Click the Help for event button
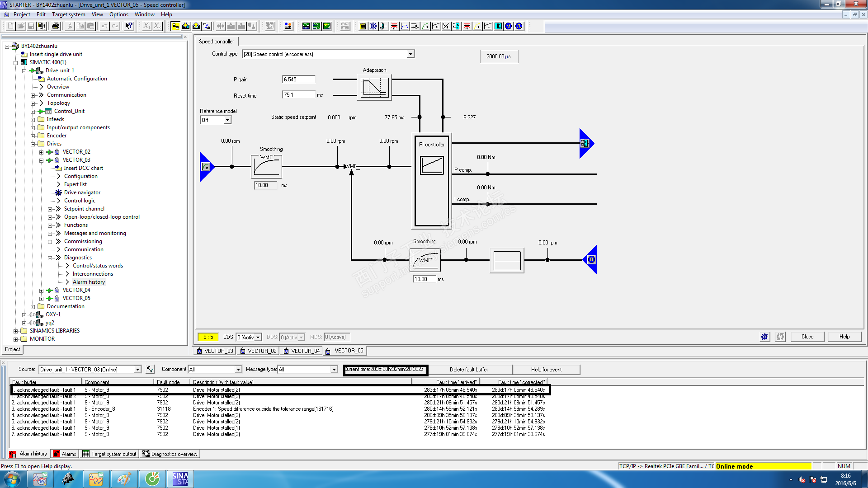The width and height of the screenshot is (868, 488). coord(546,370)
